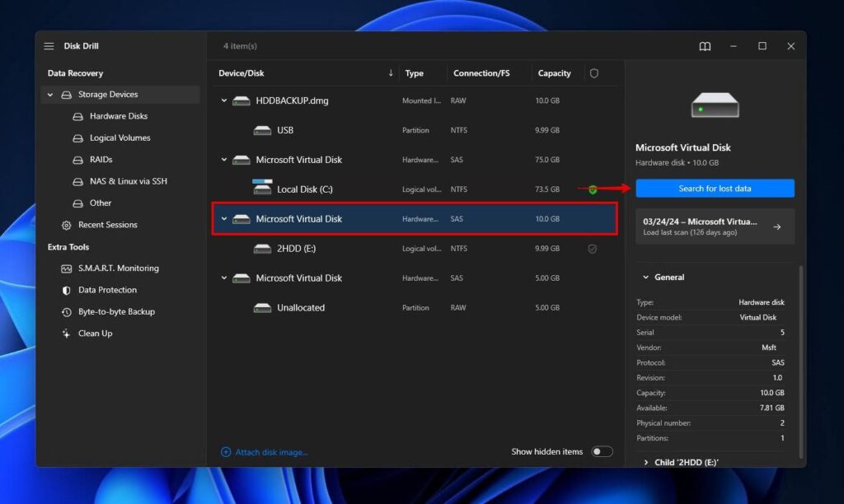Click the status circle beside 2HDD (E:)
This screenshot has width=844, height=504.
(592, 248)
